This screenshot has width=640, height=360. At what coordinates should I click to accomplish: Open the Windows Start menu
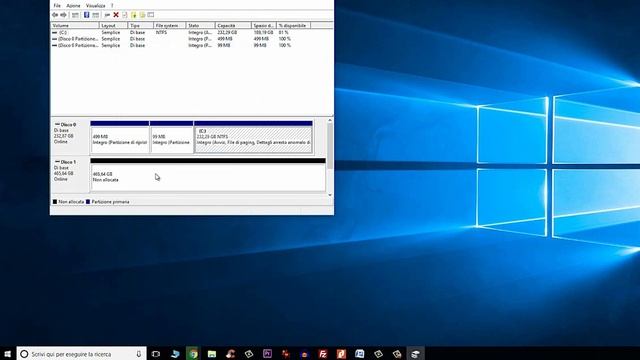pos(8,353)
